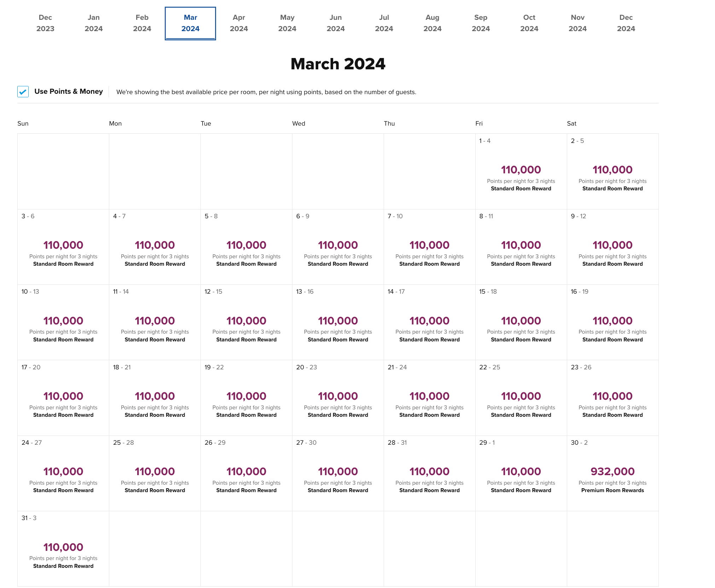
Task: Open the May 2024 month tab
Action: 287,23
